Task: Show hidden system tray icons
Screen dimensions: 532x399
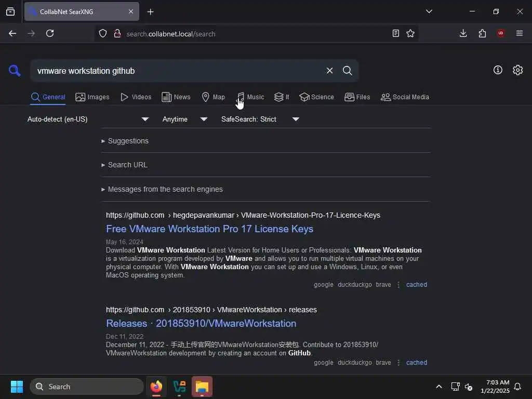Action: coord(438,387)
